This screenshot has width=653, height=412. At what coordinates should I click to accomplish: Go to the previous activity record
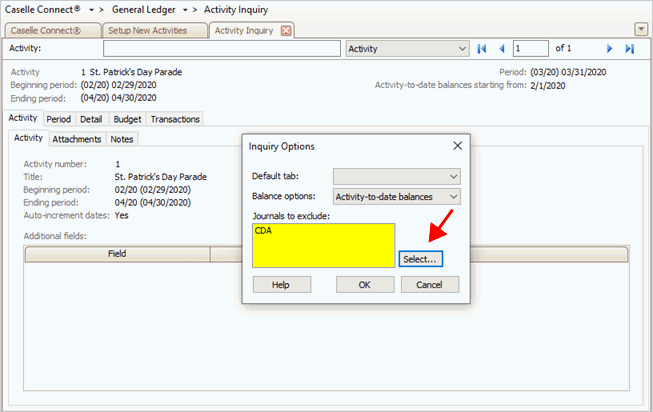pos(501,48)
